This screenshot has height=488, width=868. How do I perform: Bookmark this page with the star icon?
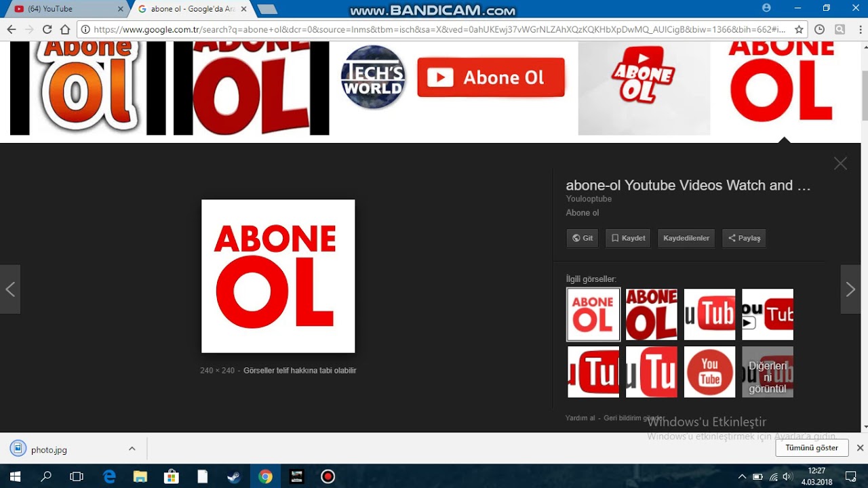[799, 29]
